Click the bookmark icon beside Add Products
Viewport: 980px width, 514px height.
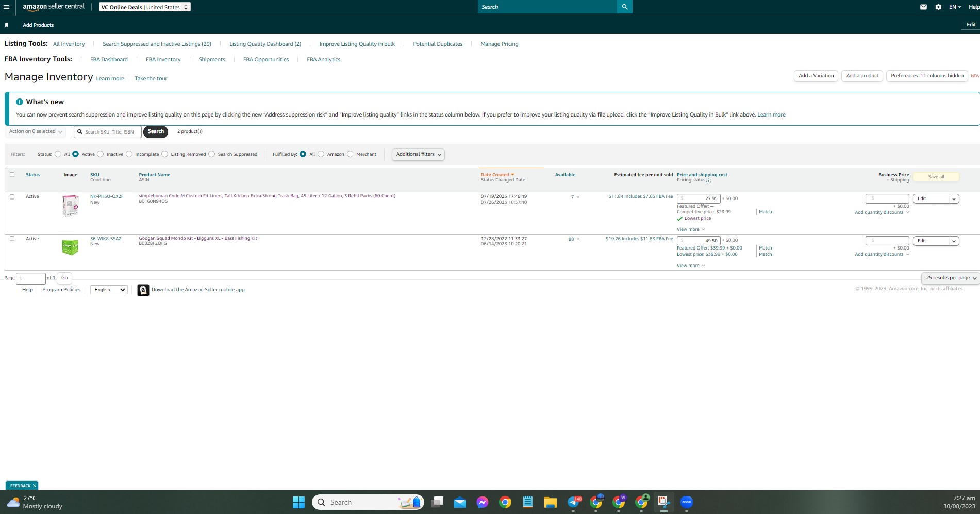pos(7,25)
